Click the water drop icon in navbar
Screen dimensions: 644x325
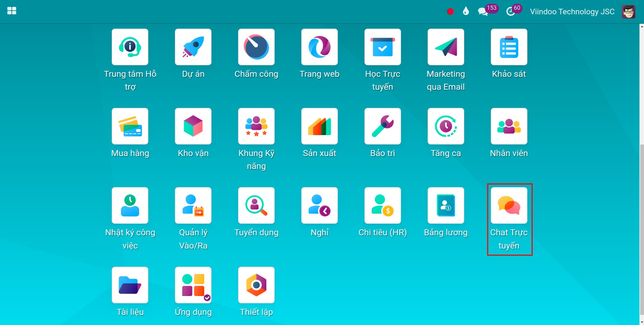tap(466, 11)
